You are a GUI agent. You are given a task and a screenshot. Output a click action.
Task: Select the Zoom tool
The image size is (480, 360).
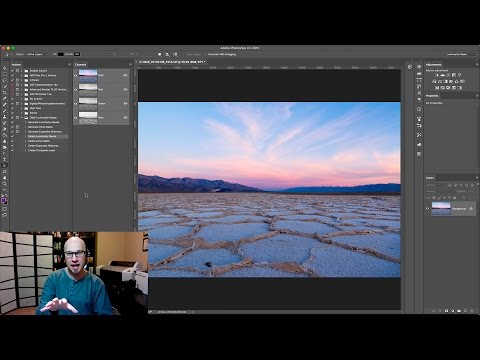pyautogui.click(x=5, y=184)
